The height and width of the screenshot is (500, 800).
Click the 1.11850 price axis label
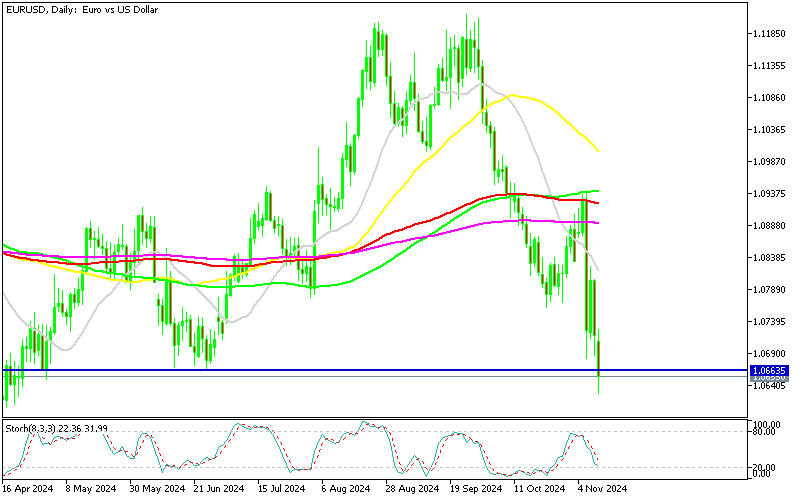point(770,34)
